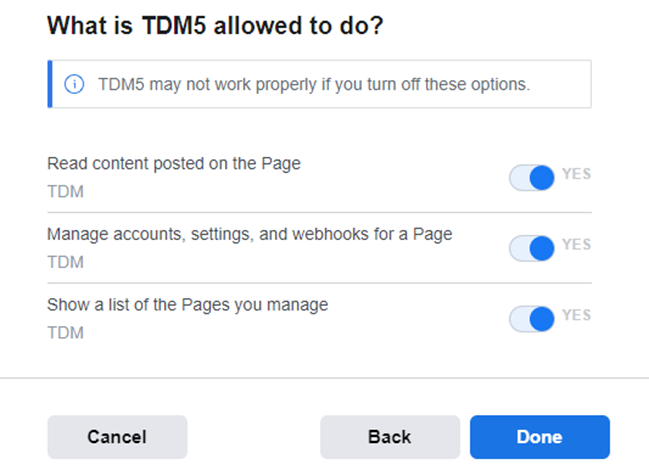649x470 pixels.
Task: Click TDM sublabel under Manage accounts permission
Action: tap(65, 262)
